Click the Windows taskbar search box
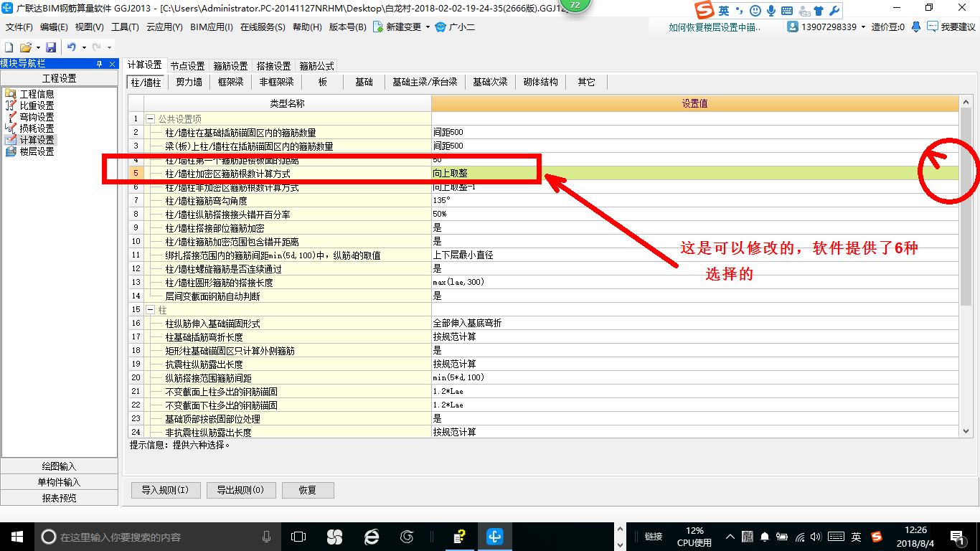 157,537
